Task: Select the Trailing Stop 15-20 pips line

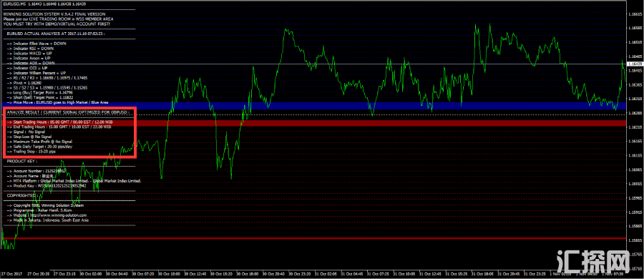Action: pyautogui.click(x=31, y=152)
